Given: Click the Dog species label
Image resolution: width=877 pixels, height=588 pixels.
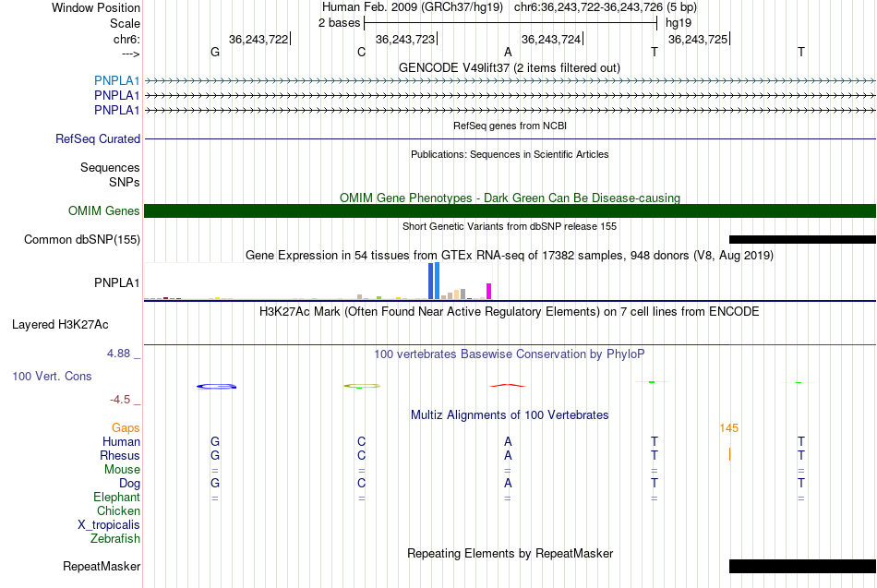Looking at the screenshot, I should [129, 484].
